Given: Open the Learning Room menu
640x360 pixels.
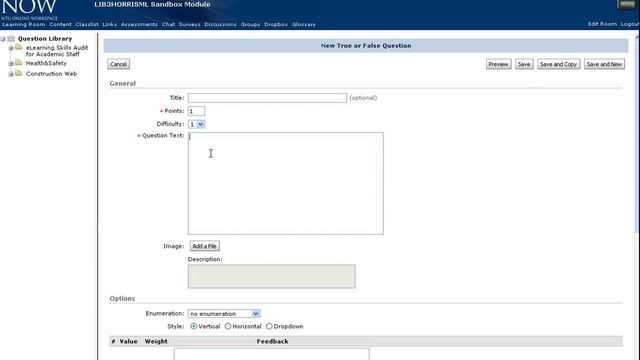Looking at the screenshot, I should [24, 24].
